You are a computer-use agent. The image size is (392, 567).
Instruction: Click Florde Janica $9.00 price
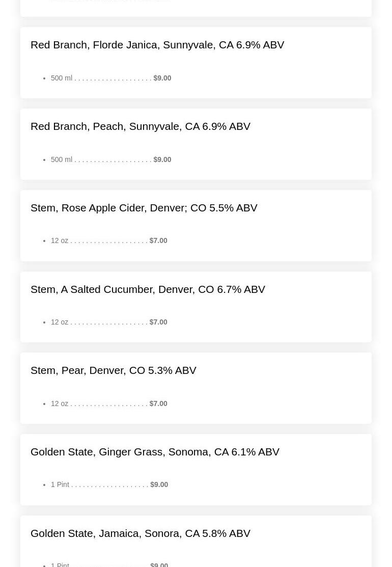pos(162,78)
